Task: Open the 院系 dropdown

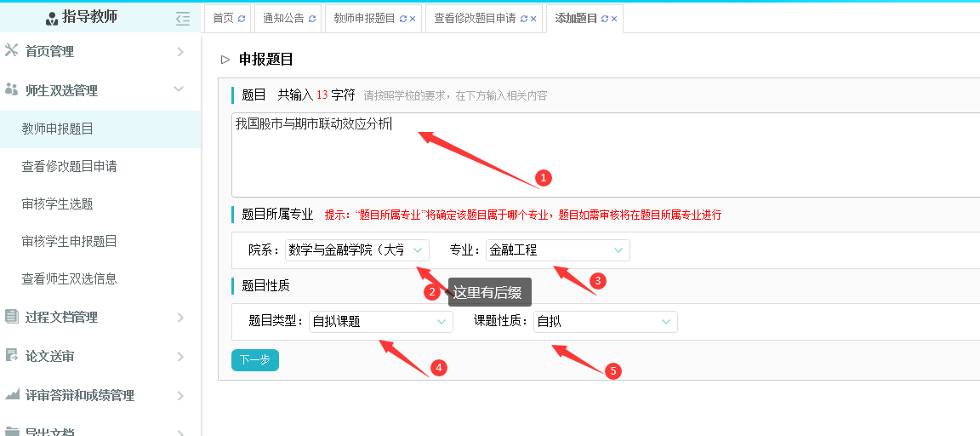Action: [357, 250]
